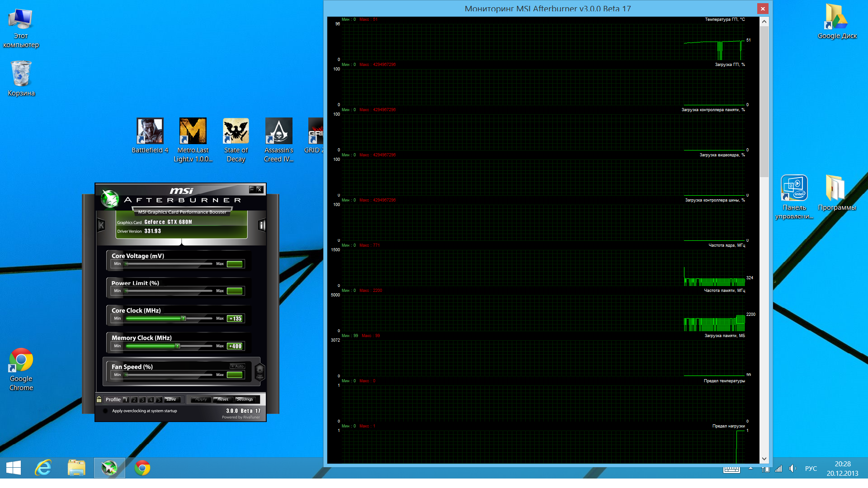Screen dimensions: 868x488
Task: Click the Core Clock slider handle
Action: 184,319
